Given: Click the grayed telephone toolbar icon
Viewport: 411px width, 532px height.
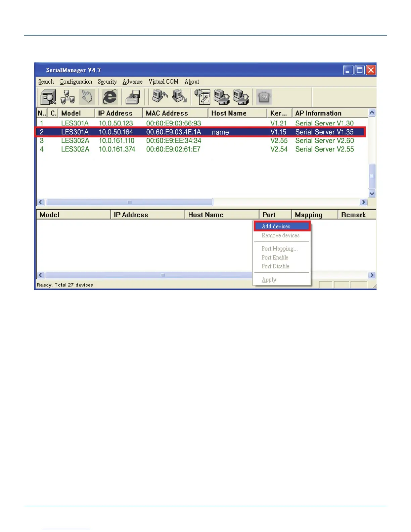Looking at the screenshot, I should [x=264, y=97].
